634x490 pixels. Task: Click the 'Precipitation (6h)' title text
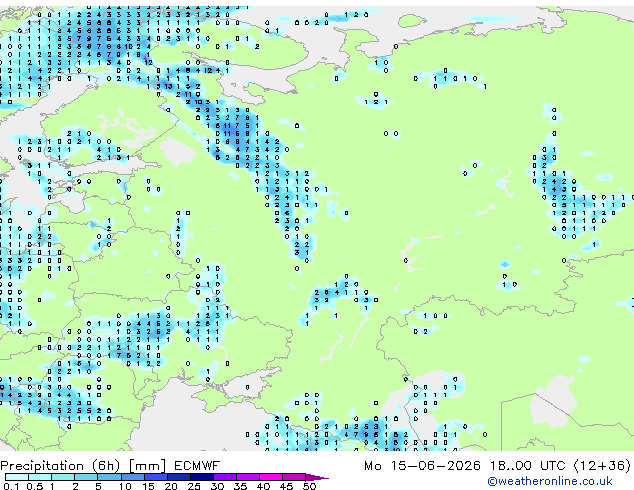(x=60, y=466)
